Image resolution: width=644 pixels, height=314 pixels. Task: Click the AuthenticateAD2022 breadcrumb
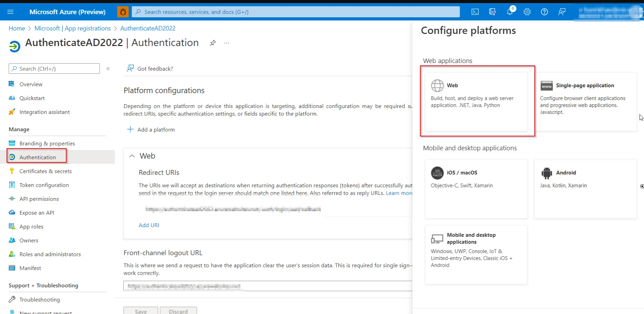point(148,28)
